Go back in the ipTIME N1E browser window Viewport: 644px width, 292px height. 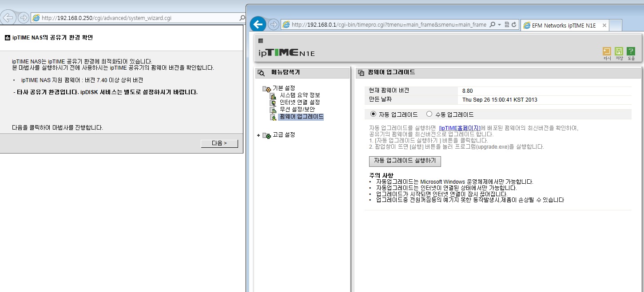pos(258,24)
